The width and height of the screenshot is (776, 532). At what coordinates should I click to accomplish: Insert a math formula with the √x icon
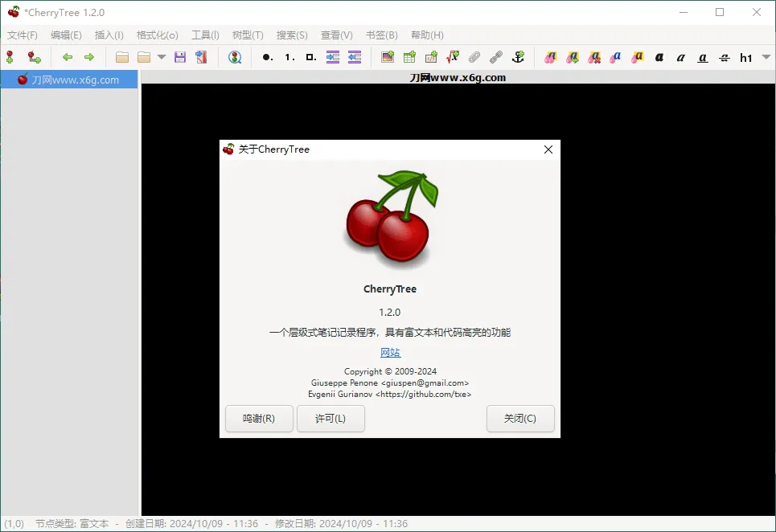(x=451, y=57)
